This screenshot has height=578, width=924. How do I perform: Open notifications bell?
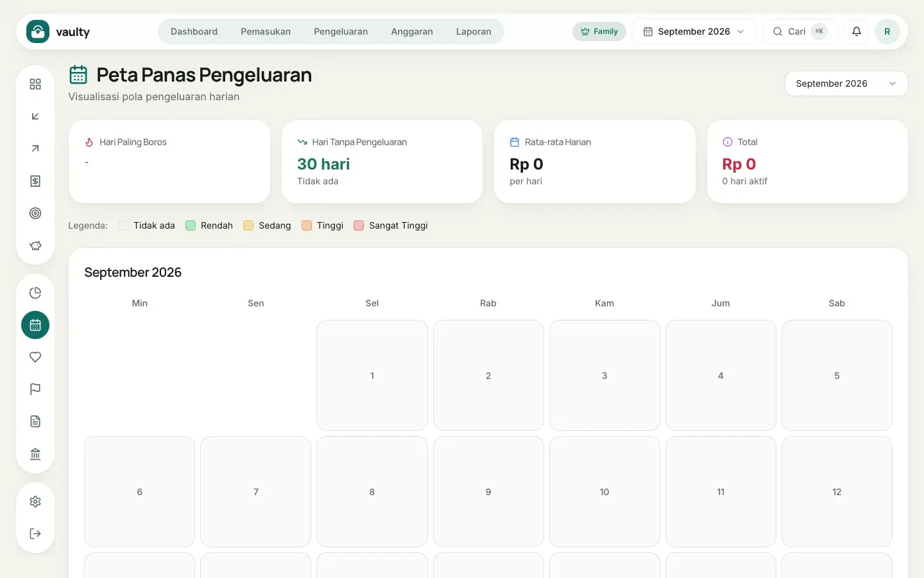click(857, 31)
